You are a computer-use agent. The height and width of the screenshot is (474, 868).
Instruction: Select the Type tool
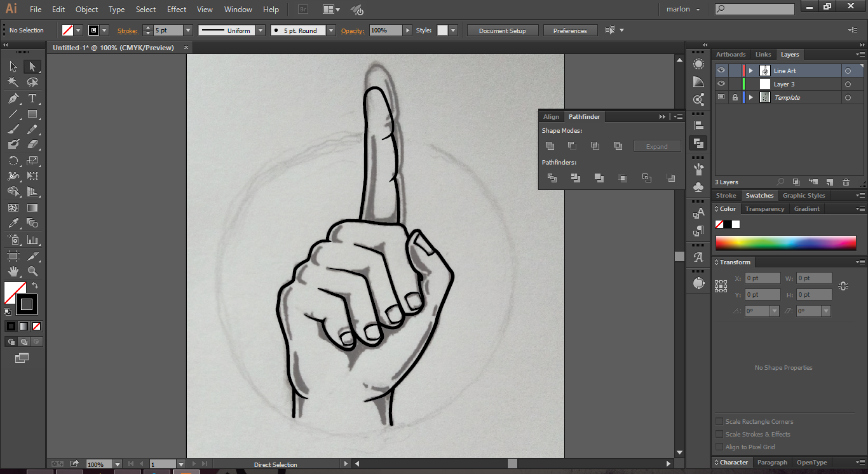pos(32,98)
